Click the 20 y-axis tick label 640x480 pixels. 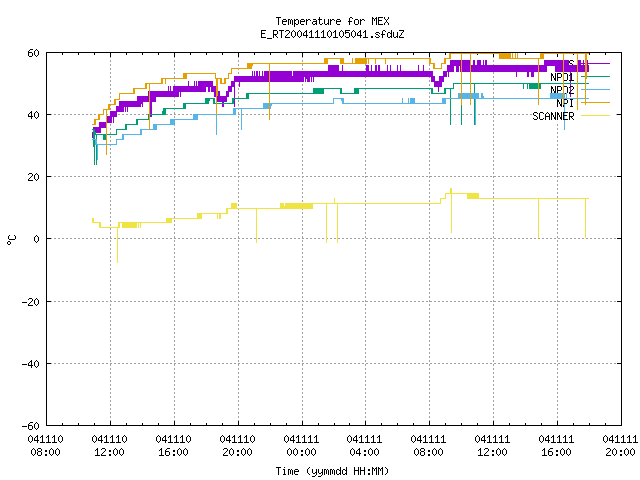33,177
